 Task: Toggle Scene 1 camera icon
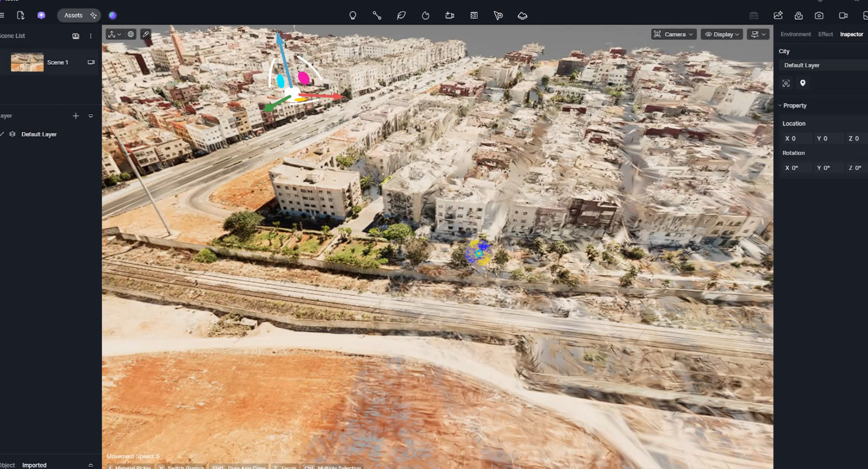click(x=91, y=63)
